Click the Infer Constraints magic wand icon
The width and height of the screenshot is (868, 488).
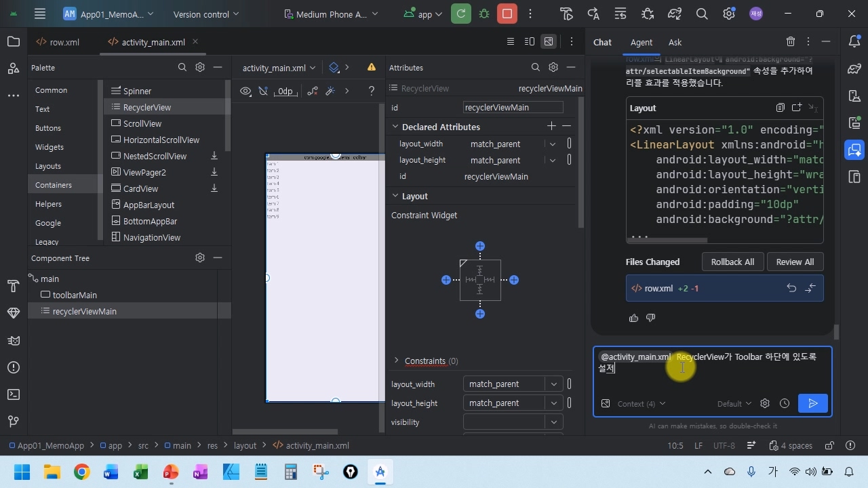(x=330, y=91)
